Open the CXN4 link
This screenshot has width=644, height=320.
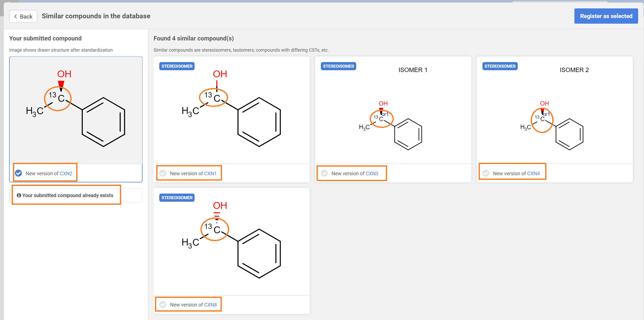click(533, 173)
